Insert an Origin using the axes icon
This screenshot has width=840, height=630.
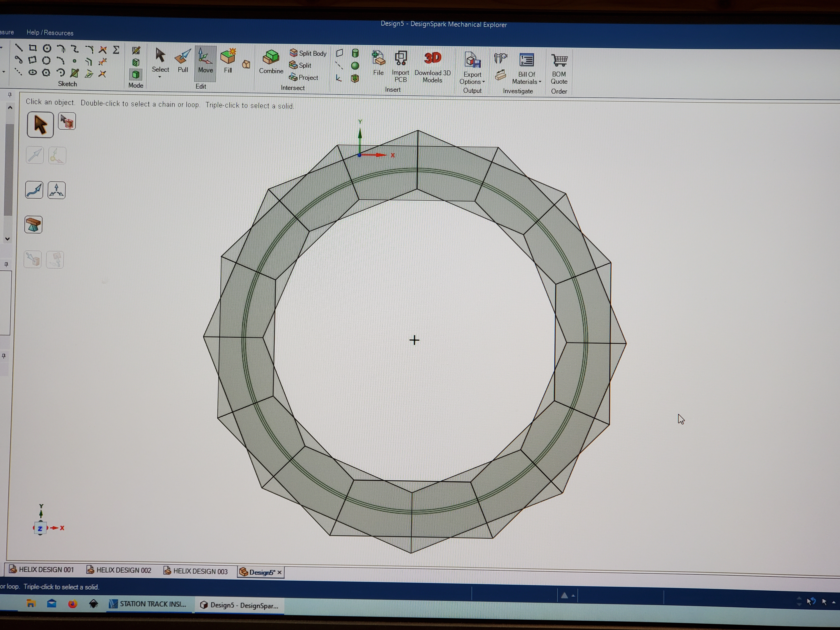(x=339, y=78)
